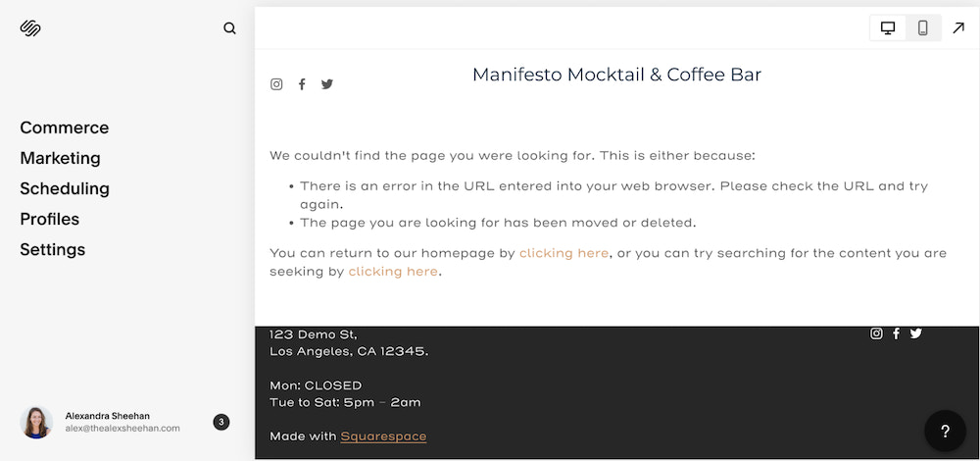Click the footer Facebook icon
980x461 pixels.
click(x=896, y=333)
